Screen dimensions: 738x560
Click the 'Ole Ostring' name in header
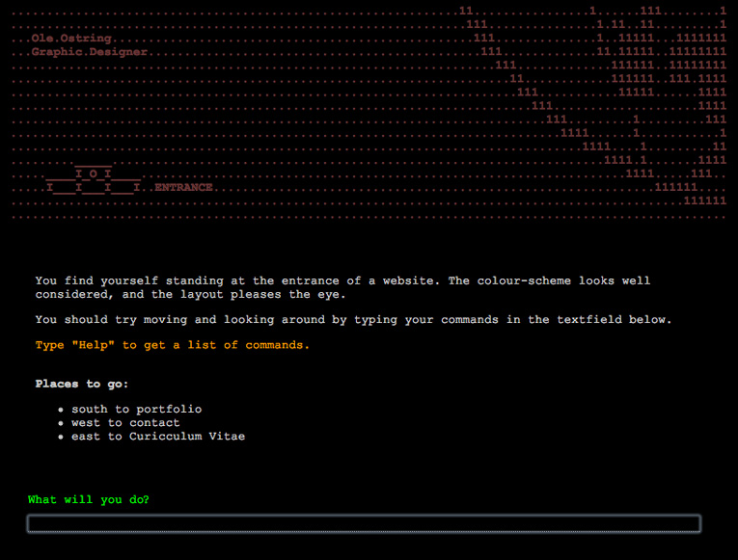pyautogui.click(x=71, y=39)
